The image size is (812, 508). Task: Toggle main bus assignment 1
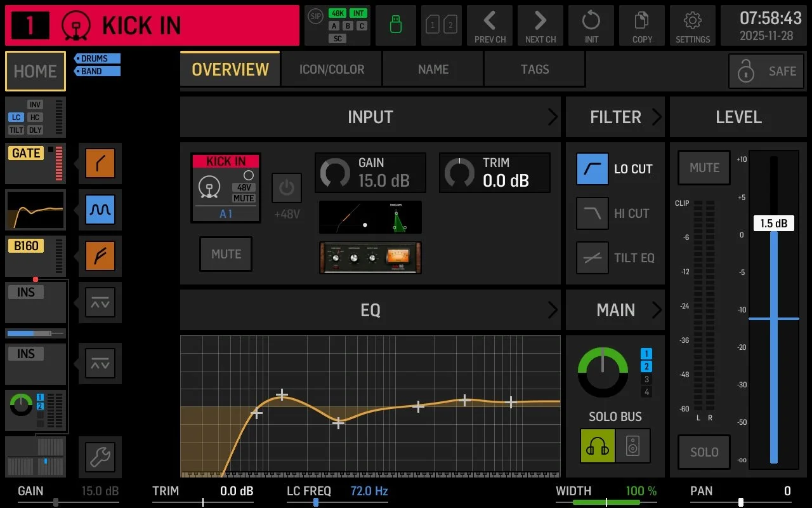(646, 354)
